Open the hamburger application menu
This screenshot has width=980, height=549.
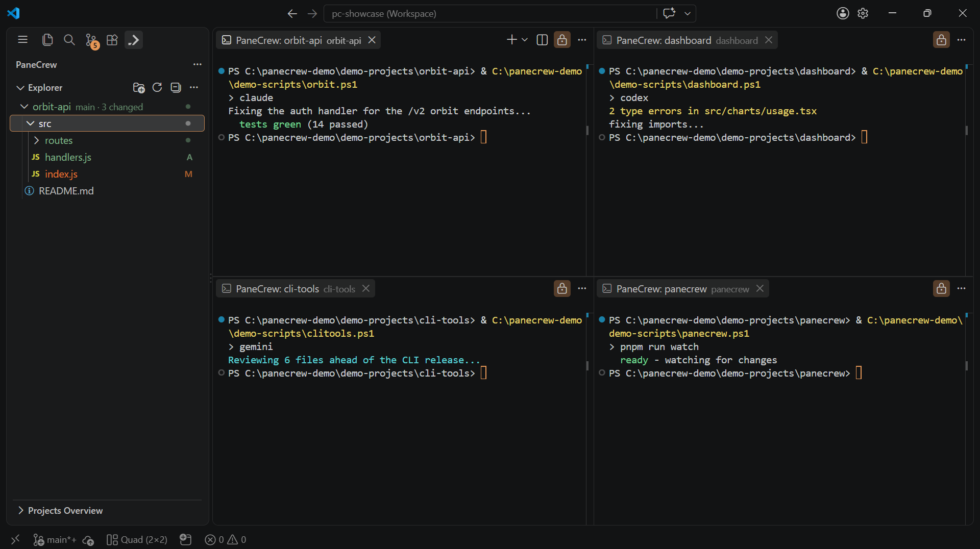[22, 40]
